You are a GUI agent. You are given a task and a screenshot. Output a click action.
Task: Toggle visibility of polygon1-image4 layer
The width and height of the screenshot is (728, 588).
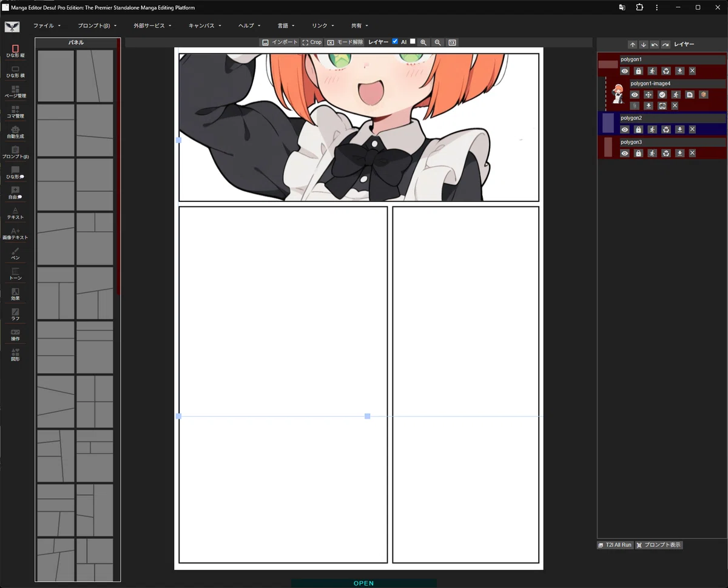click(635, 95)
